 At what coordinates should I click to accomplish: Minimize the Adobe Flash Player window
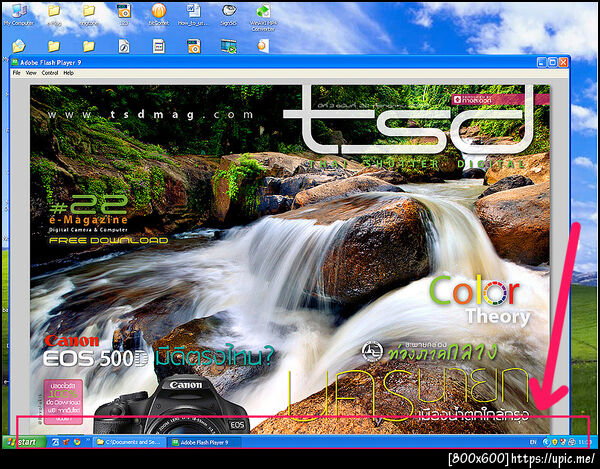(541, 62)
